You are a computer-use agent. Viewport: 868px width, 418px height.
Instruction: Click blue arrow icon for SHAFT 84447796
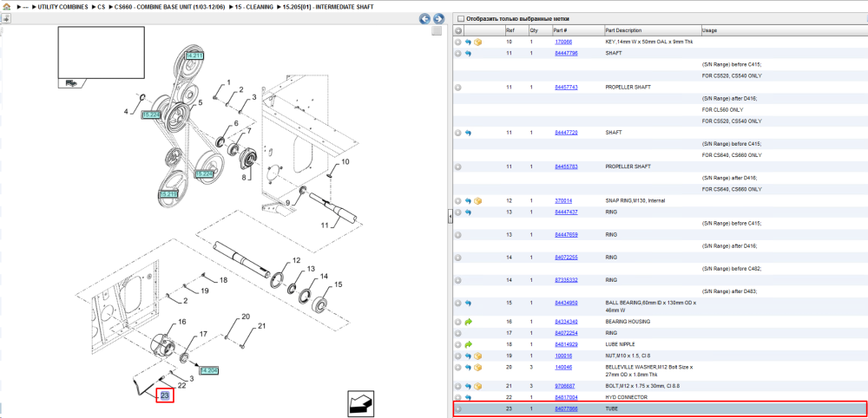click(468, 54)
